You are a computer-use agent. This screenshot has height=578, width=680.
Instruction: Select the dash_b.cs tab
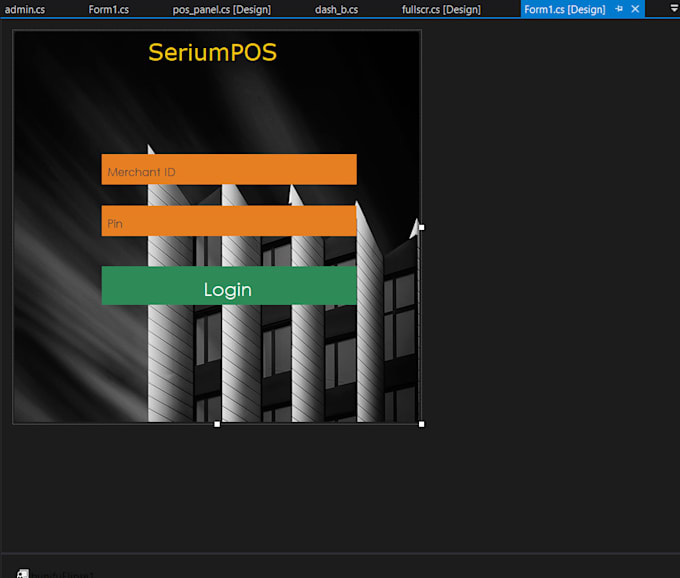tap(336, 9)
